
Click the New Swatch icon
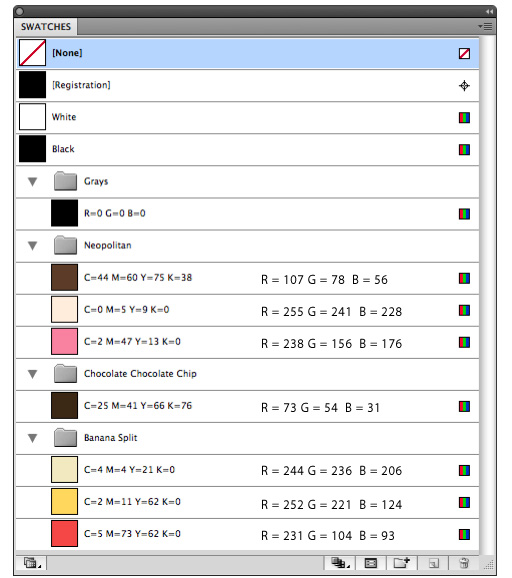click(x=434, y=563)
